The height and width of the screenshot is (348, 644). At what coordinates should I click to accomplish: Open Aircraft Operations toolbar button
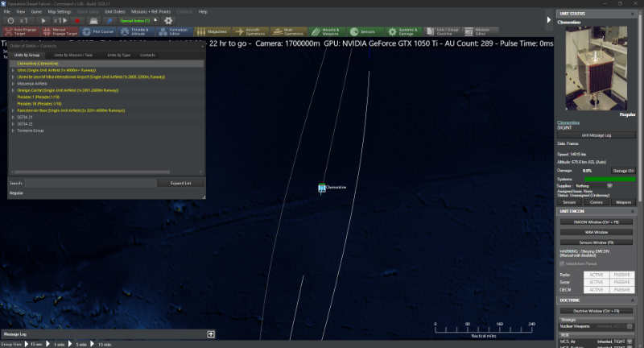(x=250, y=31)
